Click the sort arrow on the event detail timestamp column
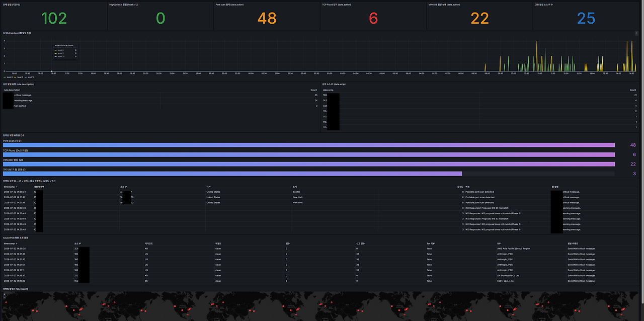Viewport: 644px width, 321px height. tap(17, 187)
